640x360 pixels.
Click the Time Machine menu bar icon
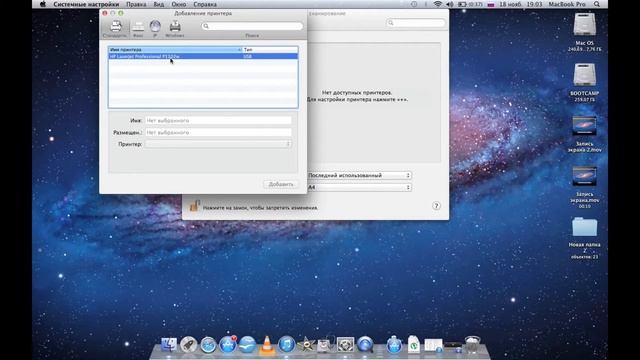click(414, 4)
